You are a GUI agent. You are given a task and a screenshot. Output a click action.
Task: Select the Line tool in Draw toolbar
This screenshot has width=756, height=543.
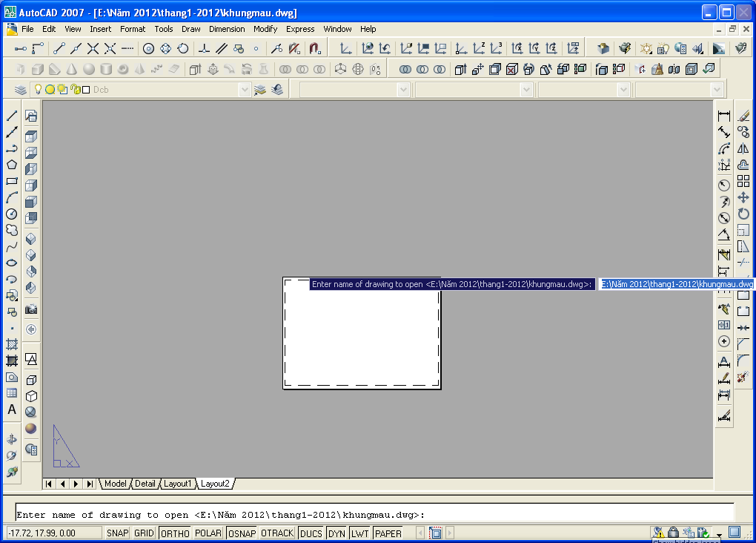[x=12, y=116]
